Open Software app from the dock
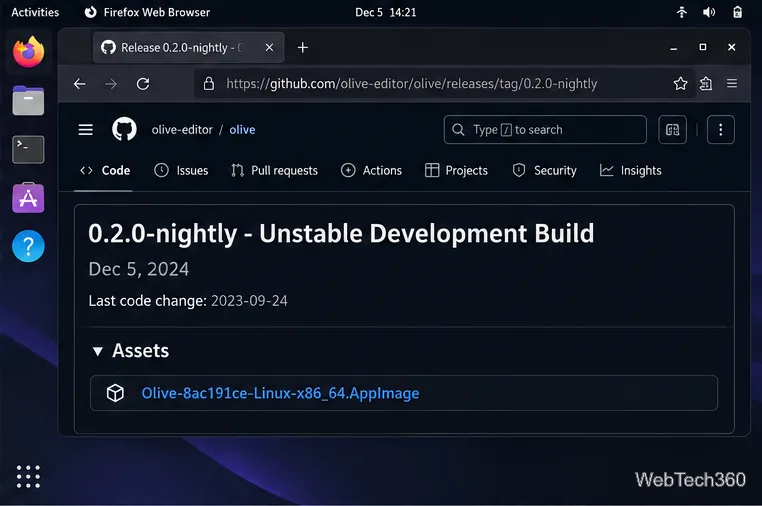Screen dimensions: 762x506 [28, 198]
